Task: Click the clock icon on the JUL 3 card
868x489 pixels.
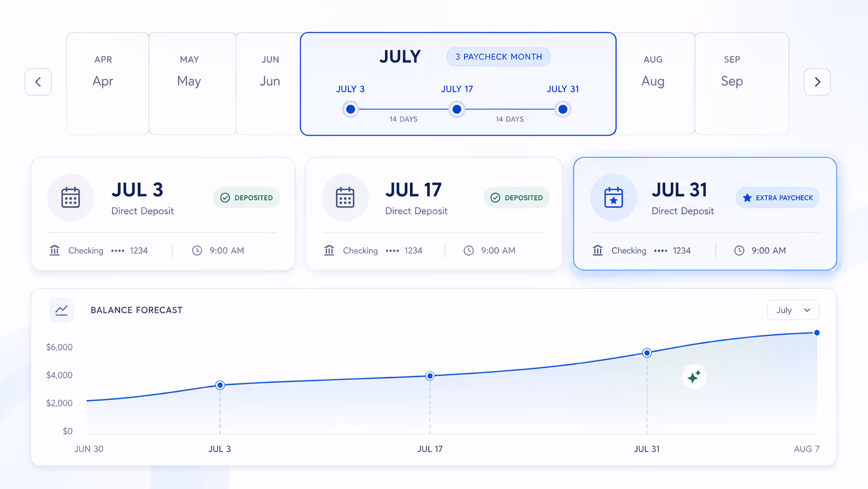Action: [x=197, y=250]
